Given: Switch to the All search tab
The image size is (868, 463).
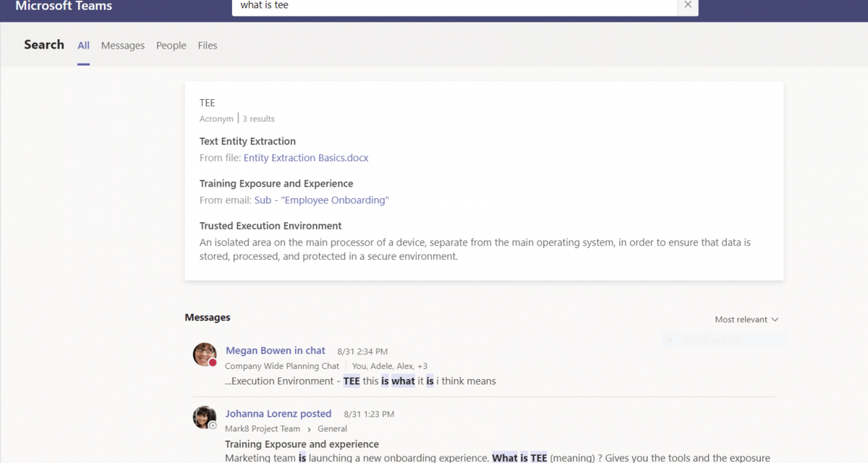Looking at the screenshot, I should pos(84,46).
